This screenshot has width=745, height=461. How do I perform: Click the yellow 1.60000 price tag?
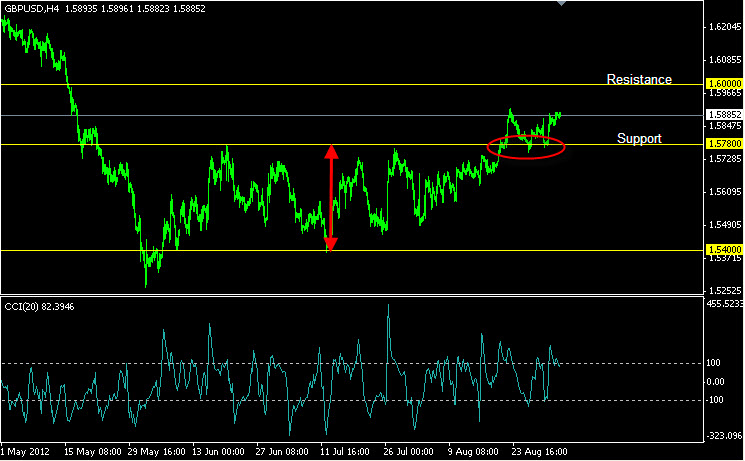pyautogui.click(x=725, y=84)
